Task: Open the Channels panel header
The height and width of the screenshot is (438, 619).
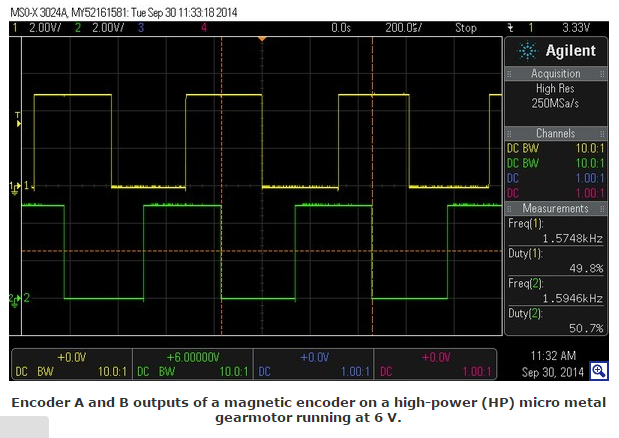Action: pos(556,133)
